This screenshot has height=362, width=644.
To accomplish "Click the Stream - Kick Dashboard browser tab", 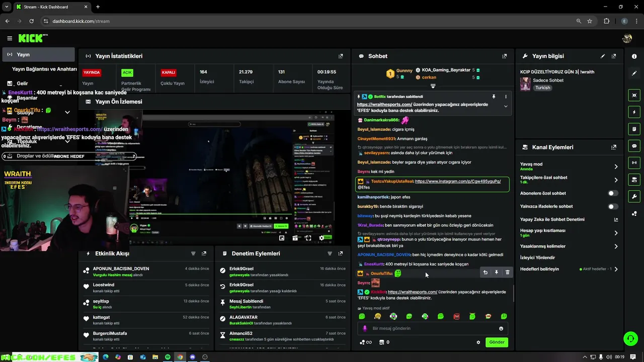I will click(52, 7).
